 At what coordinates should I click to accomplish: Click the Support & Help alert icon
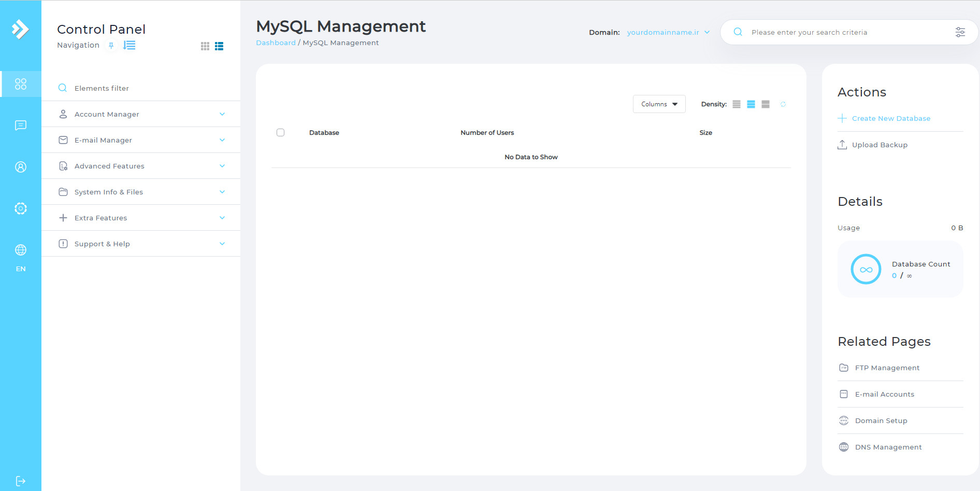click(x=63, y=244)
